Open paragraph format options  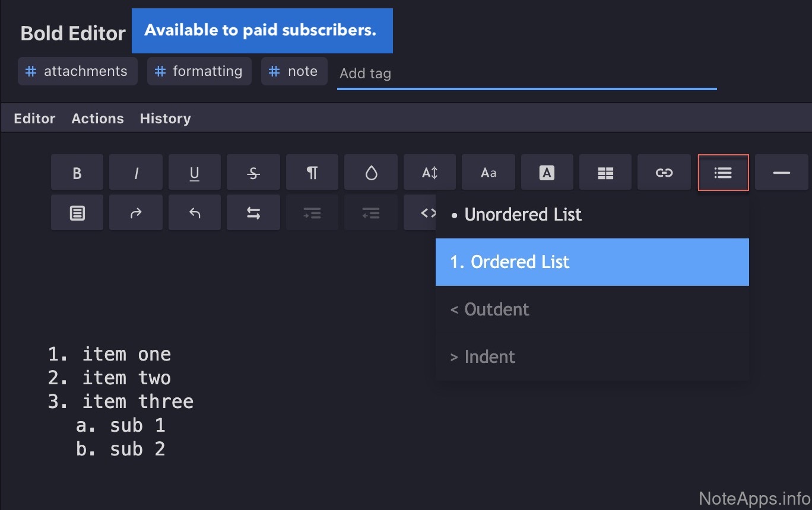[x=312, y=173]
